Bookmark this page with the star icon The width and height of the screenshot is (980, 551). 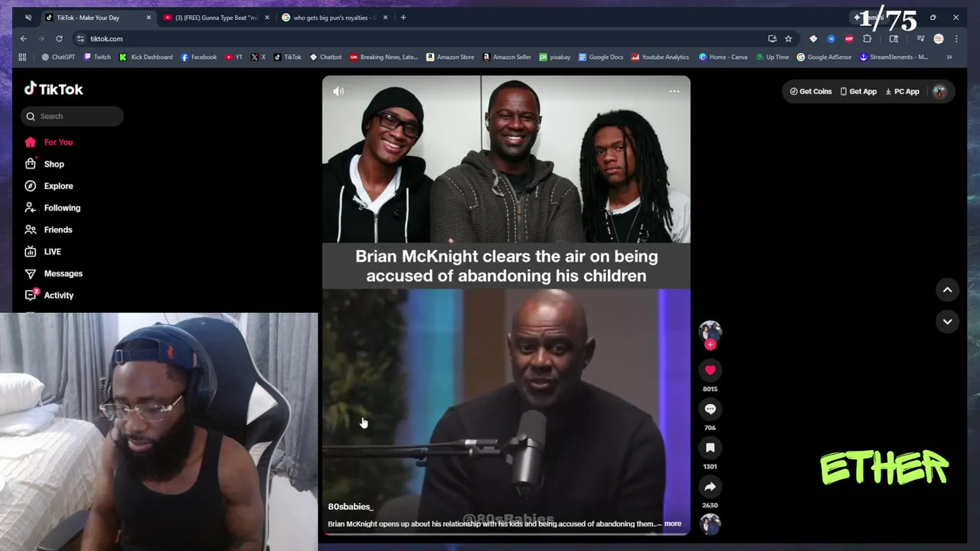pos(788,39)
